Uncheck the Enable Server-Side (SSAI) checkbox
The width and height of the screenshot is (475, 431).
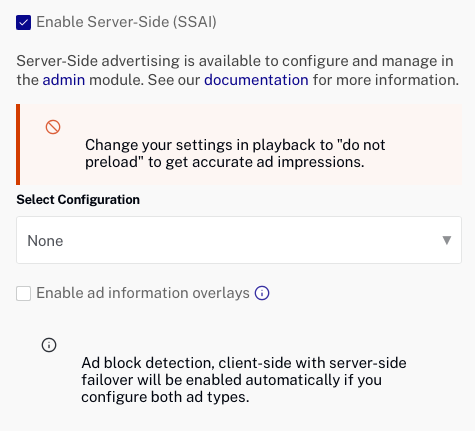tap(23, 22)
